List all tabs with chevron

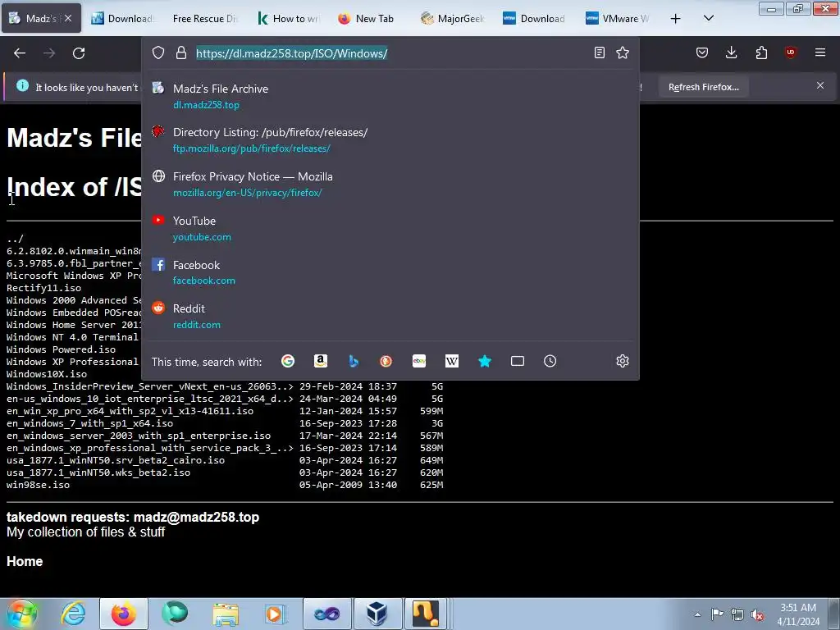tap(708, 18)
